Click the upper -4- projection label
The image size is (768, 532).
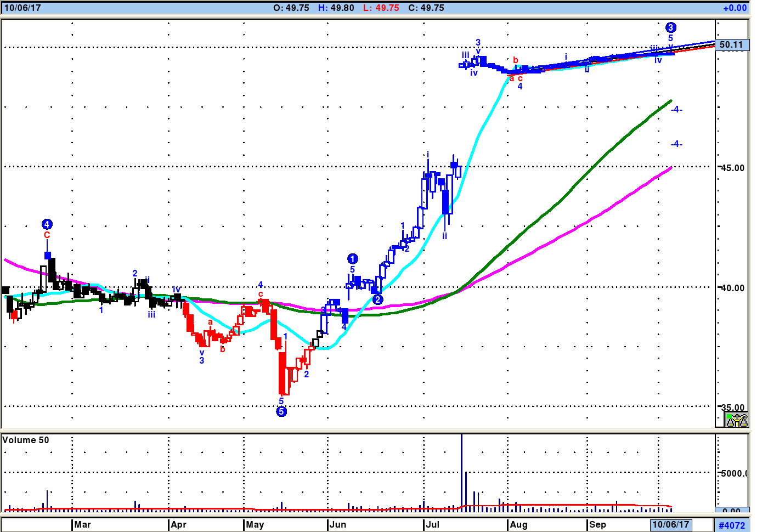[676, 110]
